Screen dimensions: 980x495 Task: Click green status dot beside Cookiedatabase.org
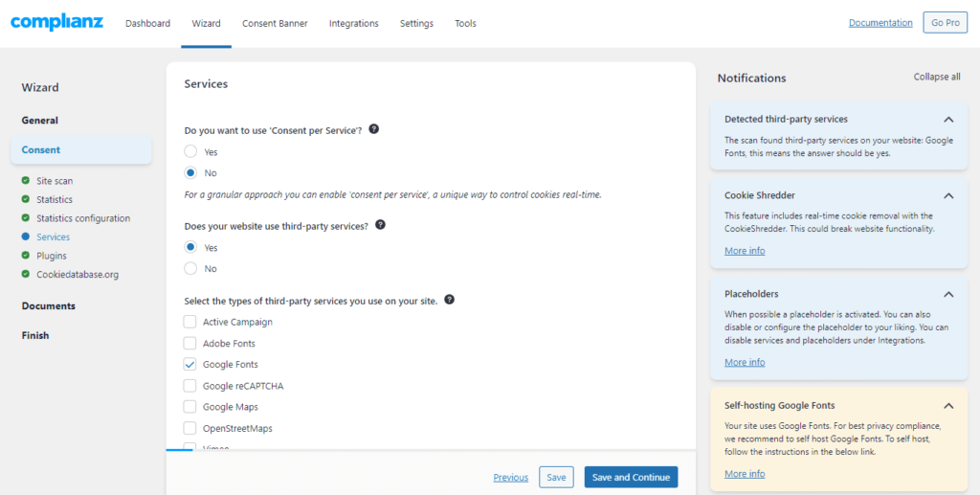26,274
